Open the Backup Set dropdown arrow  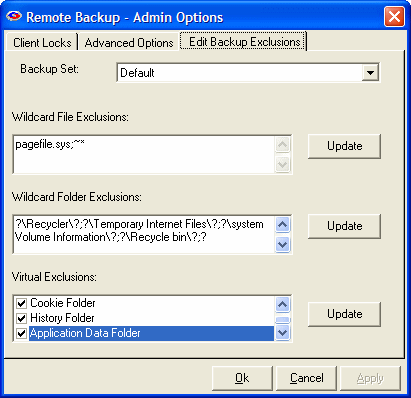(370, 72)
